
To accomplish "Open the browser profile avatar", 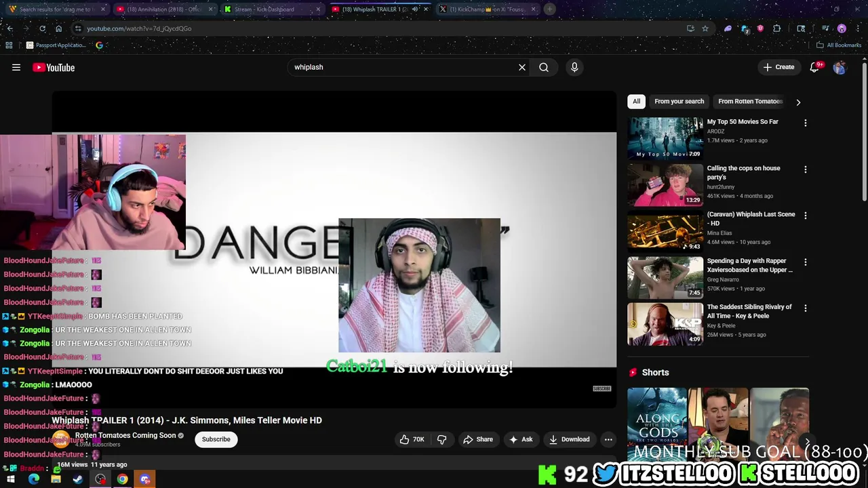I will pos(842,28).
